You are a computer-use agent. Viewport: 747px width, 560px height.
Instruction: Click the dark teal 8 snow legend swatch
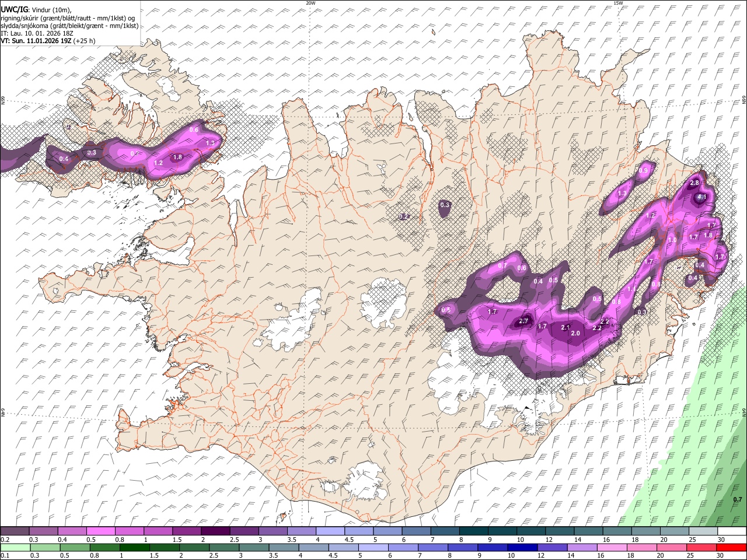click(474, 531)
